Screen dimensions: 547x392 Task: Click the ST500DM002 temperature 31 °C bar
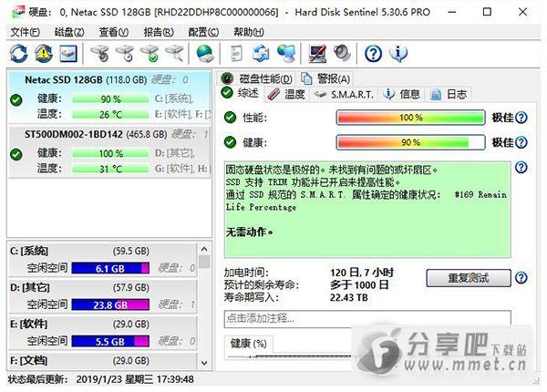110,169
